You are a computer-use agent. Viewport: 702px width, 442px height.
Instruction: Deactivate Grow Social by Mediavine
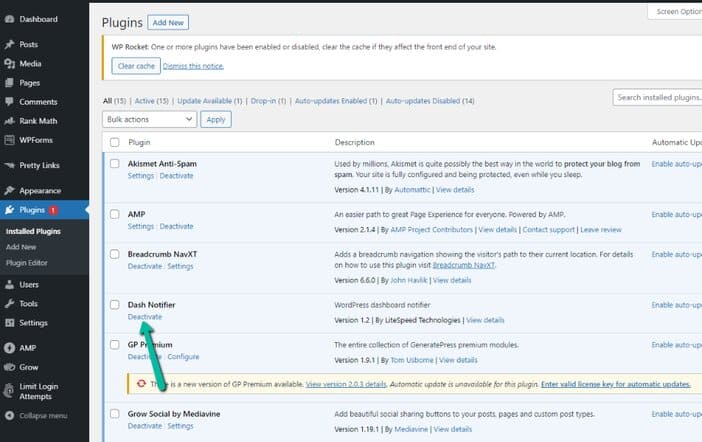[x=145, y=425]
